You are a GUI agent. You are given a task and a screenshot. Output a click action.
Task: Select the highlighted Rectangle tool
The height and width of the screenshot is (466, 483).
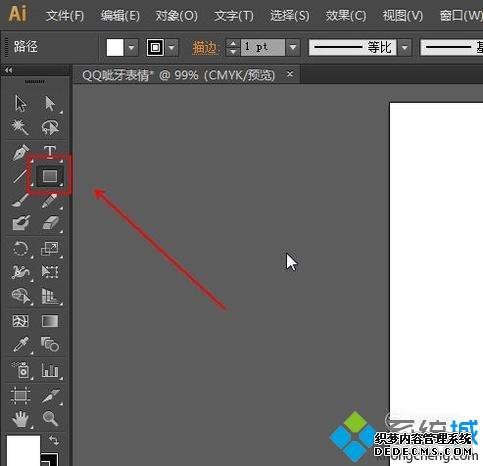click(50, 175)
